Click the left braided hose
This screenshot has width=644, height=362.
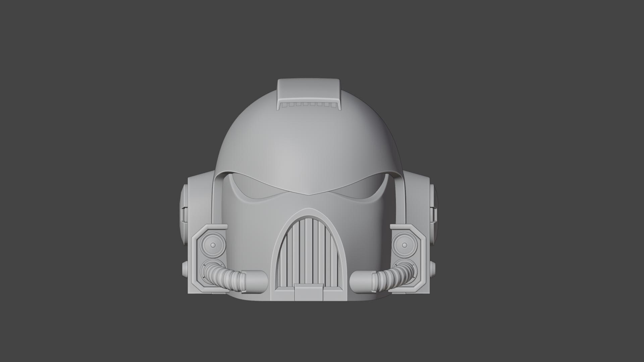pyautogui.click(x=225, y=275)
